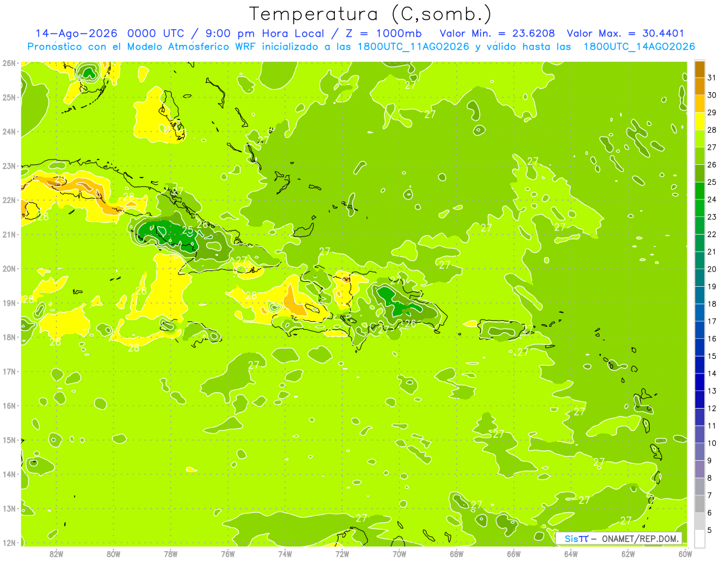Click the '14N' latitude label

coord(9,474)
